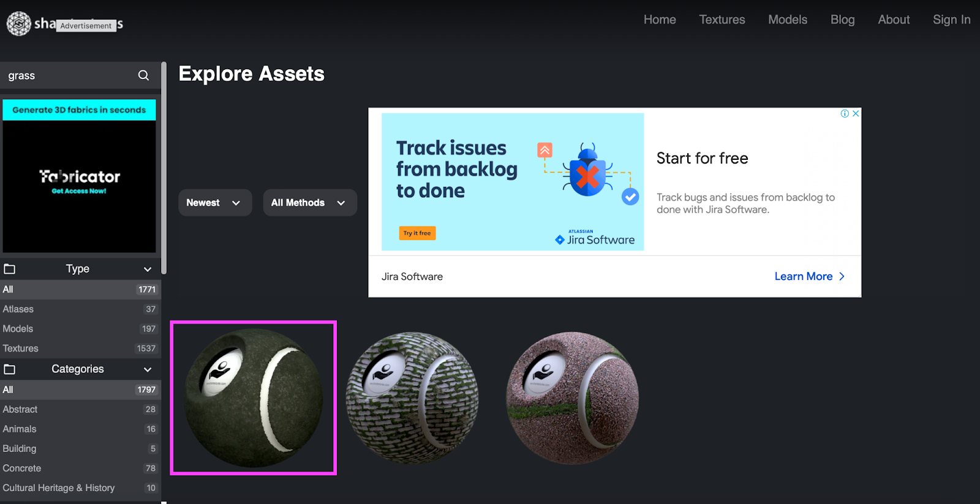Viewport: 980px width, 504px height.
Task: Click the Learn More arrow icon
Action: (x=842, y=277)
